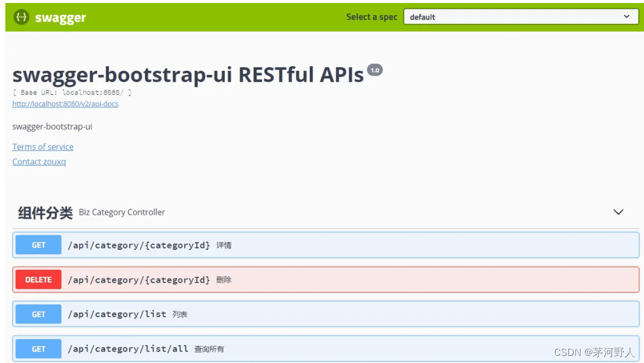Open the http://localhost:8080/v2/api-docs link

[x=65, y=103]
